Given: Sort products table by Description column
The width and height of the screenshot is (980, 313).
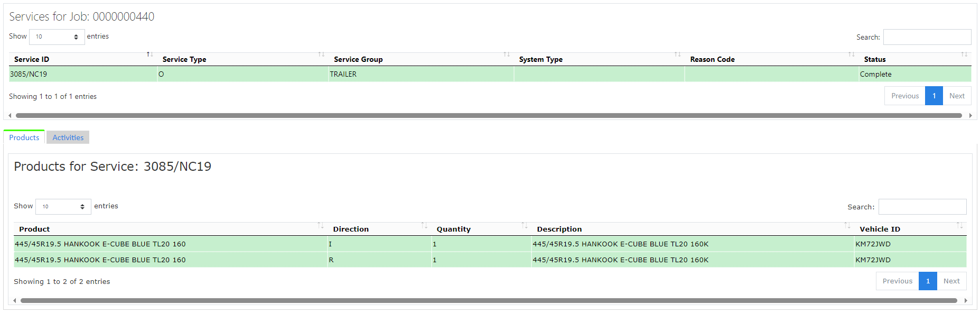Looking at the screenshot, I should coord(693,229).
